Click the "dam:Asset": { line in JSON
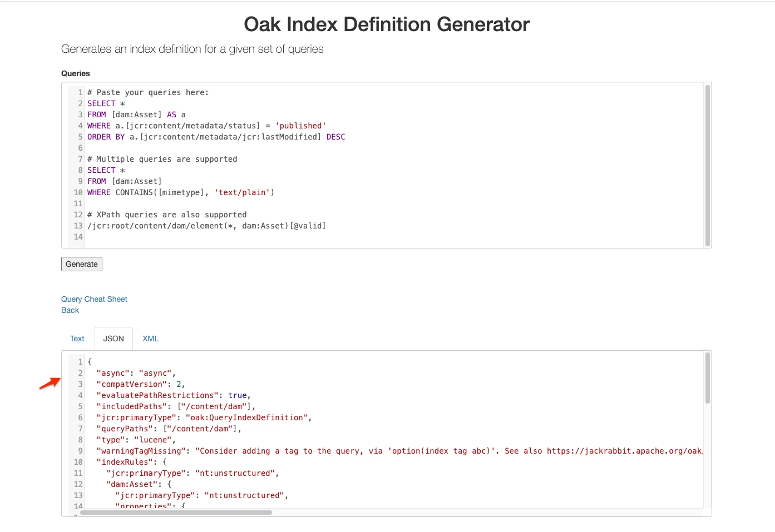 tap(139, 484)
